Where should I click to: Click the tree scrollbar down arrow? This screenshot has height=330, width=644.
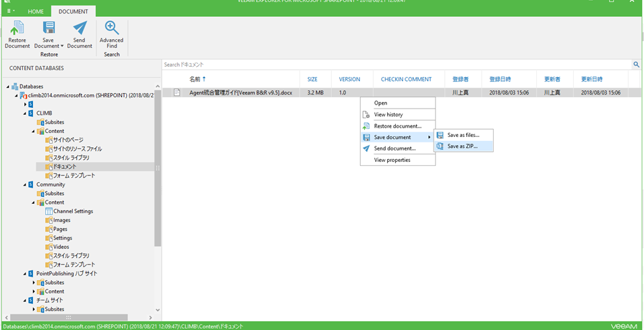pos(158,310)
